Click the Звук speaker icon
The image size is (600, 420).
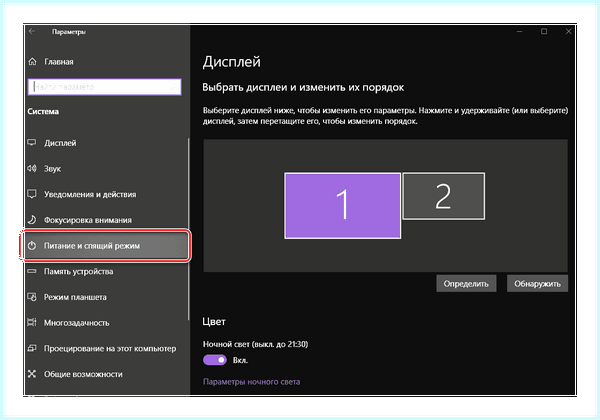point(32,168)
